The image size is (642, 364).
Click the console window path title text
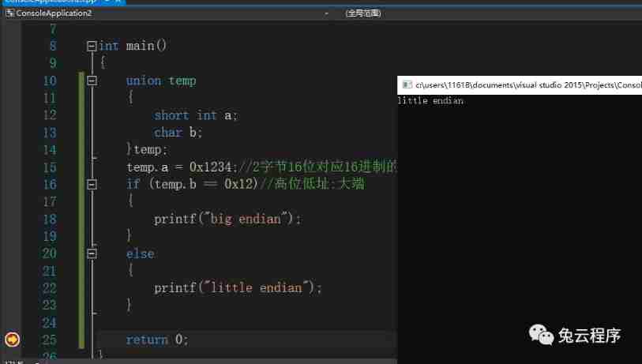point(528,85)
